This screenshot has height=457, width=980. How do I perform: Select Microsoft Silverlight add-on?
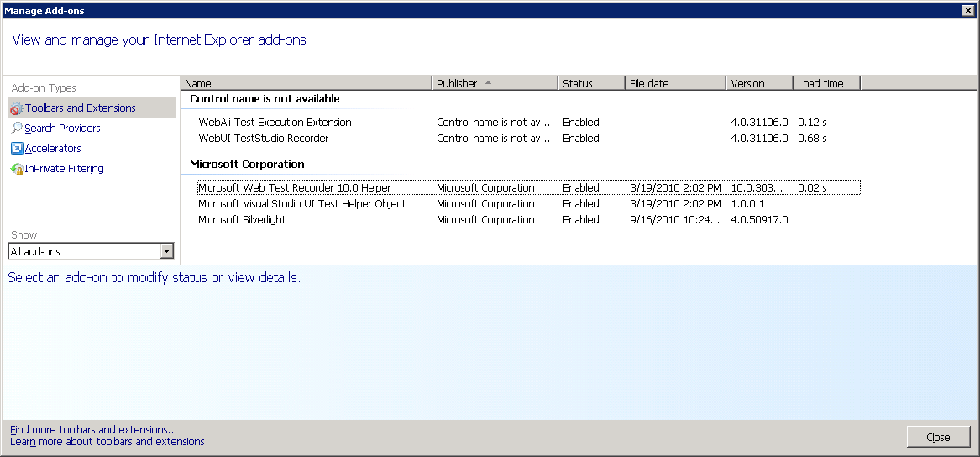coord(528,219)
